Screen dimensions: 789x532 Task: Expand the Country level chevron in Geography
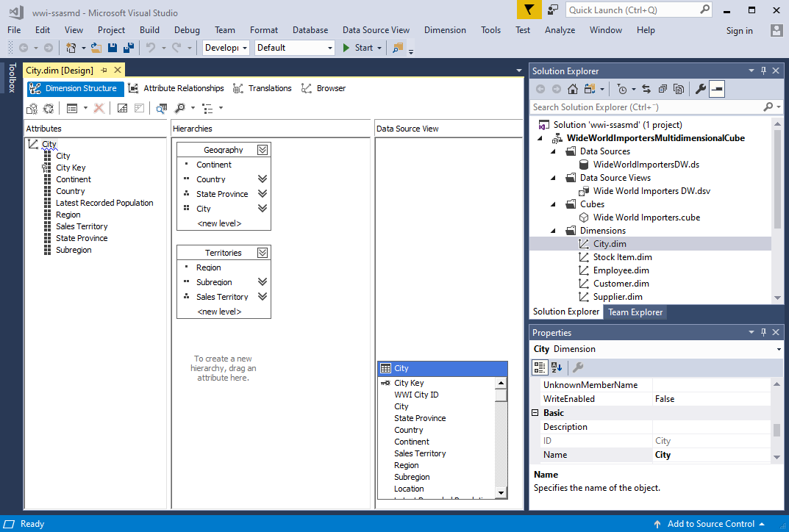tap(263, 179)
